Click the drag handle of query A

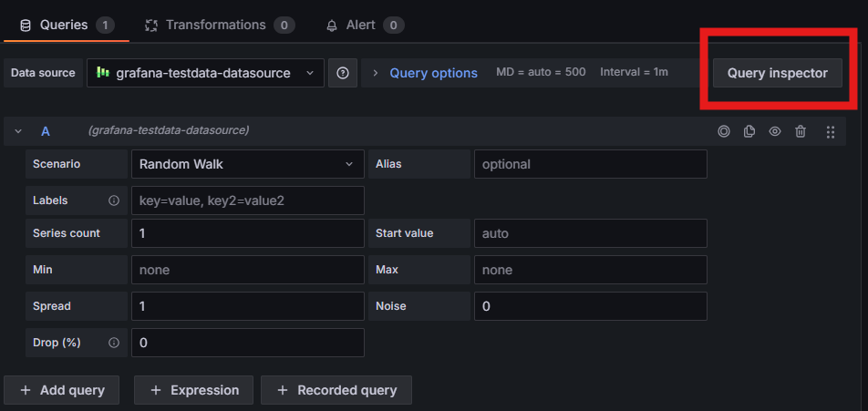pyautogui.click(x=831, y=131)
